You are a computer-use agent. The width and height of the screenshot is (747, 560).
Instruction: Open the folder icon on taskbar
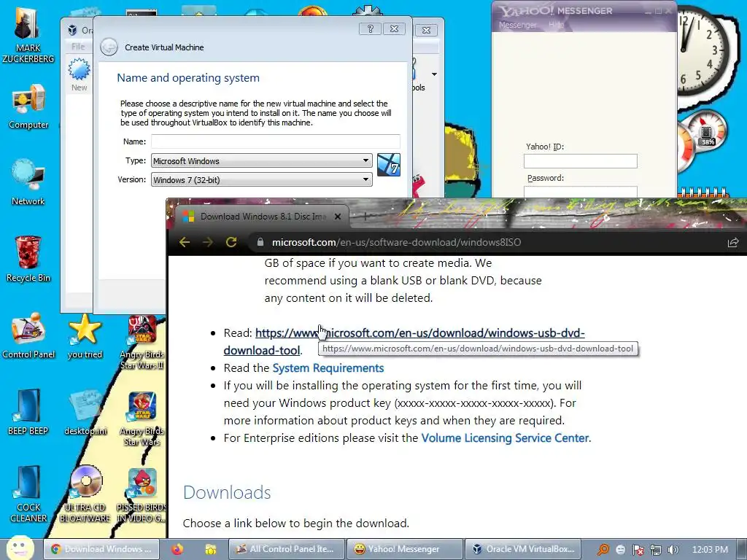tap(210, 549)
